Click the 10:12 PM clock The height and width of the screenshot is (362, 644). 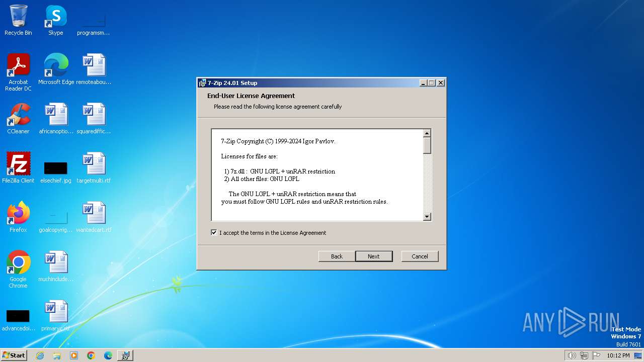[x=618, y=355]
